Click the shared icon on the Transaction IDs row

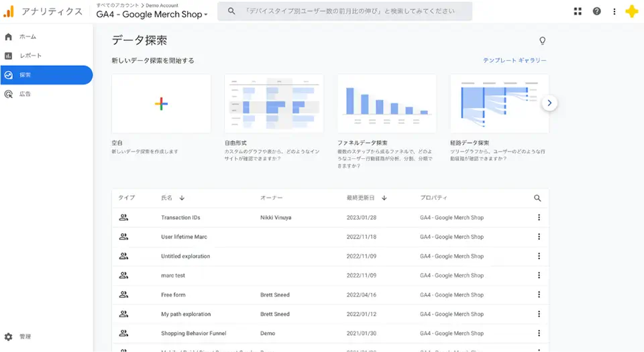(123, 217)
